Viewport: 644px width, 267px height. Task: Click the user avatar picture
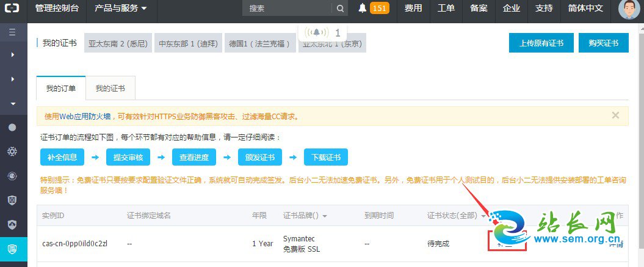[x=629, y=9]
